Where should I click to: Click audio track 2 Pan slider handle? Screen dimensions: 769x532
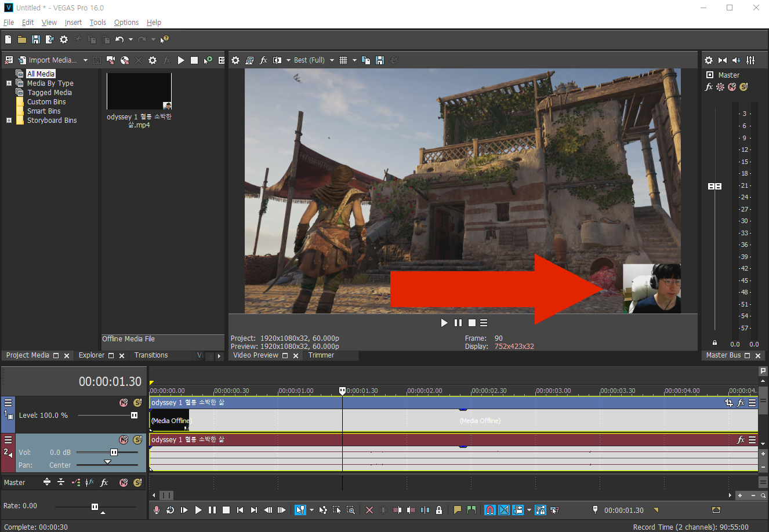coord(107,462)
